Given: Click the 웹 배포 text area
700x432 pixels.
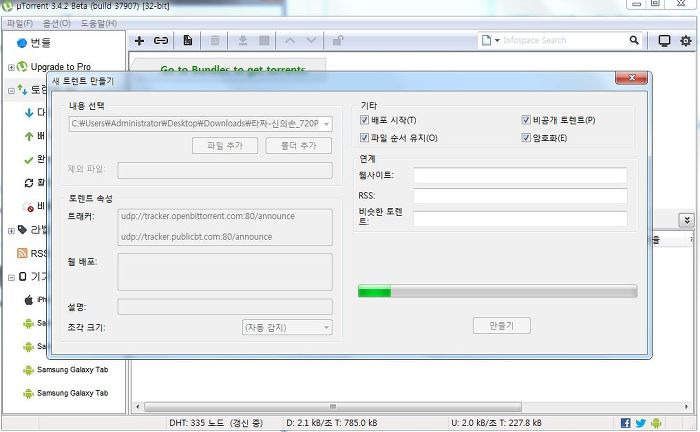Looking at the screenshot, I should (x=225, y=272).
